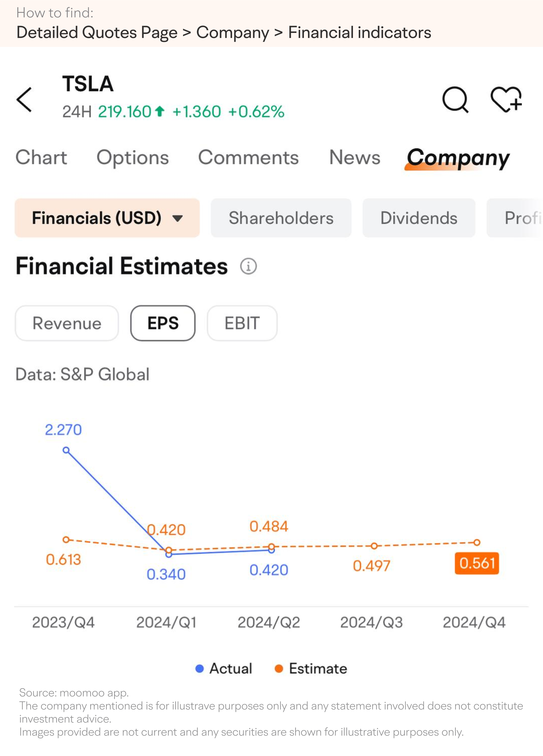The image size is (543, 756).
Task: Select the EBIT metric option
Action: [242, 323]
